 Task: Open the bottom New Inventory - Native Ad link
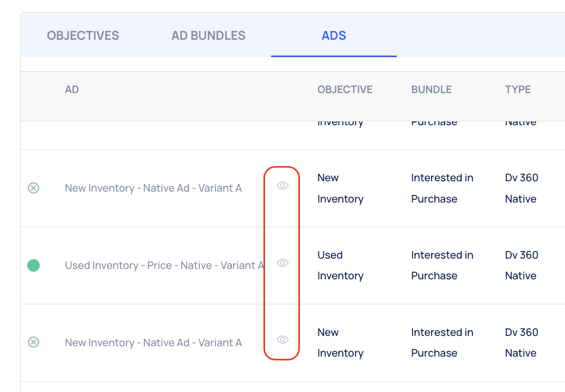click(153, 342)
